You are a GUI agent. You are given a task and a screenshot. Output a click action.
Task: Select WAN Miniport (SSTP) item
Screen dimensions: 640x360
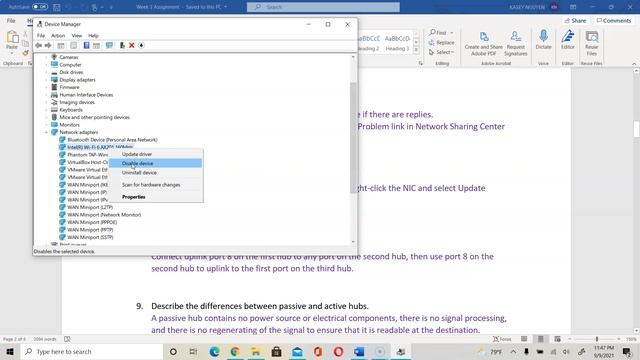90,237
